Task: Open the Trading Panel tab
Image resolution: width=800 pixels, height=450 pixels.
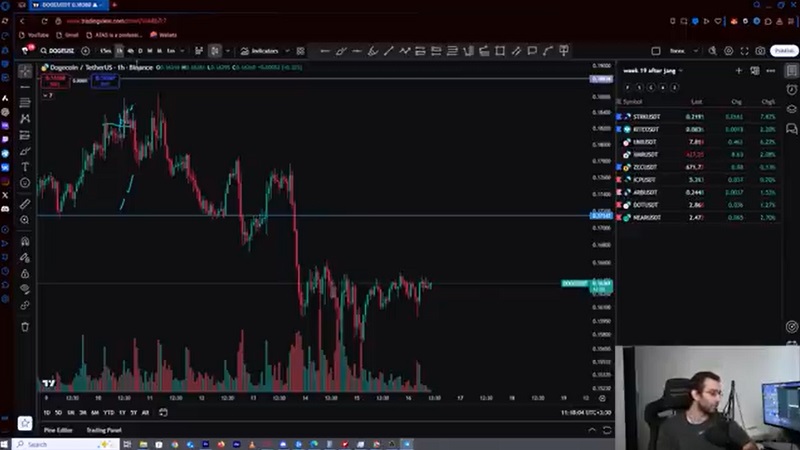Action: (104, 430)
